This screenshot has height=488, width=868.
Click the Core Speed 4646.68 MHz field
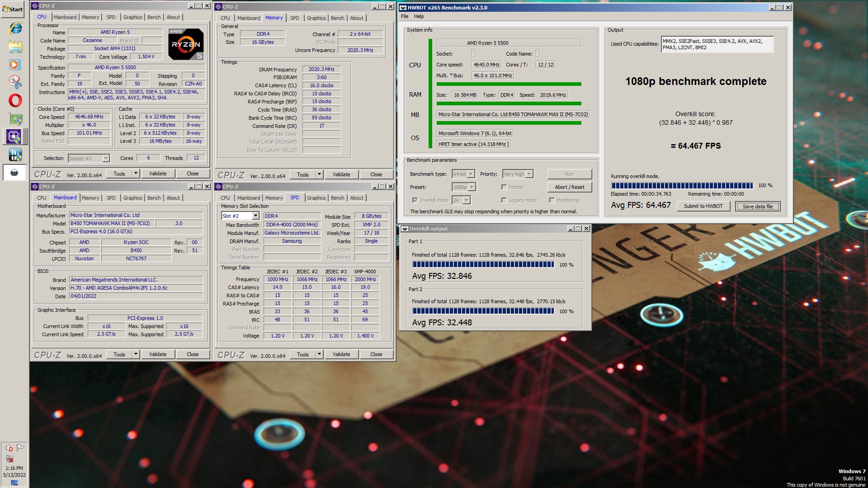point(89,117)
